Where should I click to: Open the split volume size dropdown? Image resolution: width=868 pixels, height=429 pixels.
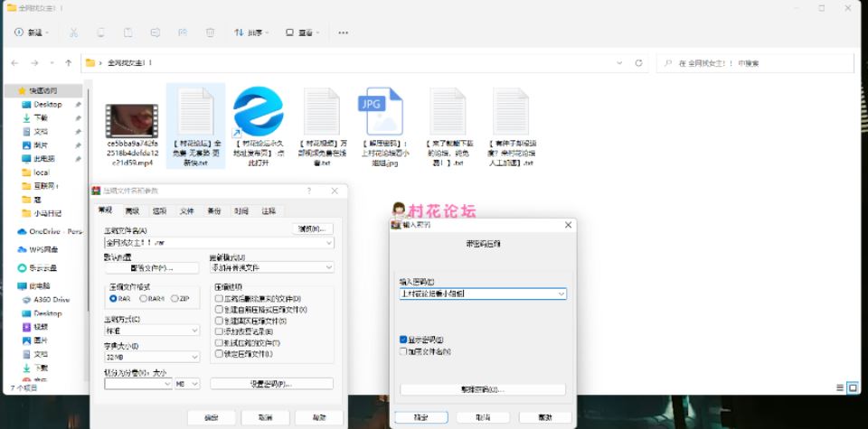point(168,384)
